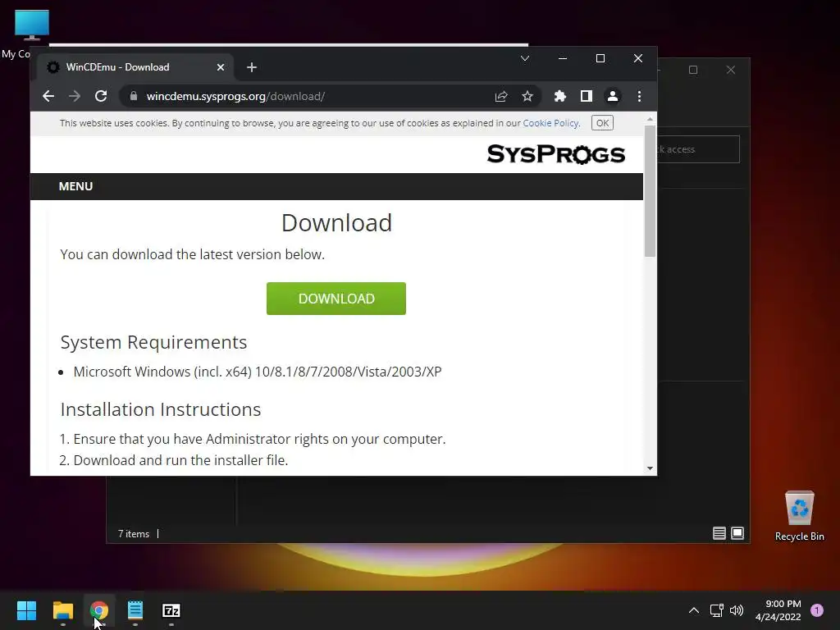Click the page scrollbar up arrow
This screenshot has height=630, width=840.
pyautogui.click(x=650, y=119)
